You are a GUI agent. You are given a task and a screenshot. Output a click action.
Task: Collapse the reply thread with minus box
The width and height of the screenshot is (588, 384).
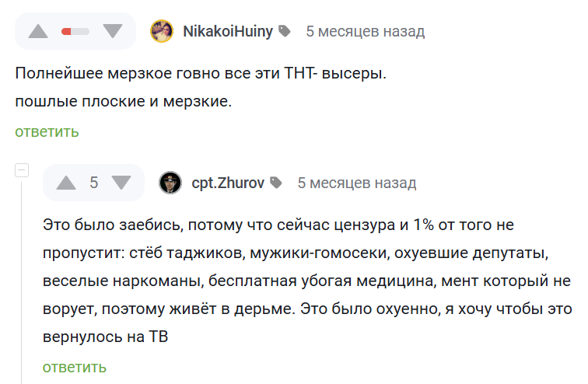coord(22,170)
